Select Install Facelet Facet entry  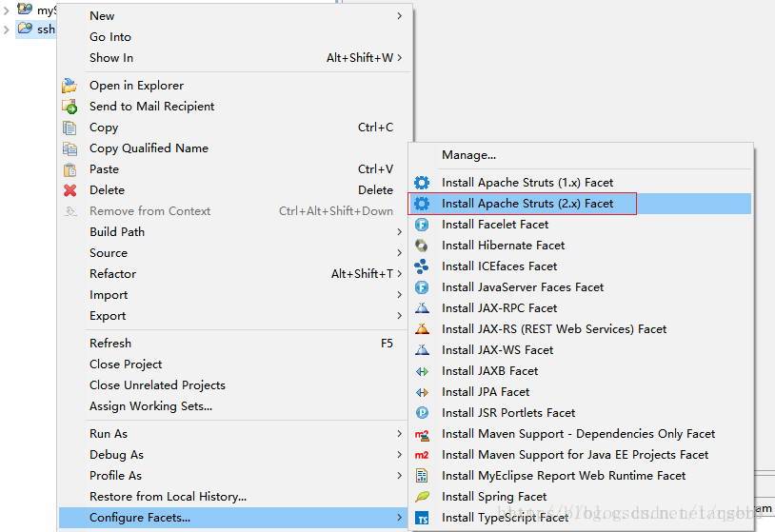[581, 225]
